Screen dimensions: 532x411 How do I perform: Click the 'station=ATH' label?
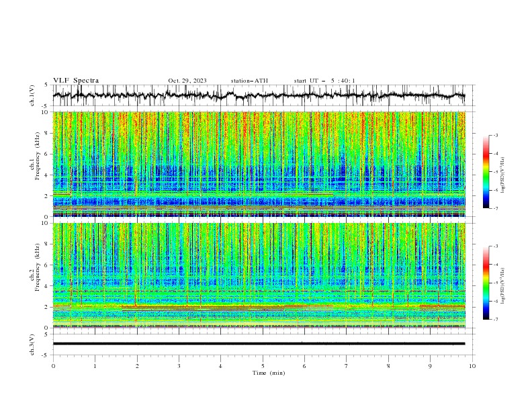click(x=249, y=81)
